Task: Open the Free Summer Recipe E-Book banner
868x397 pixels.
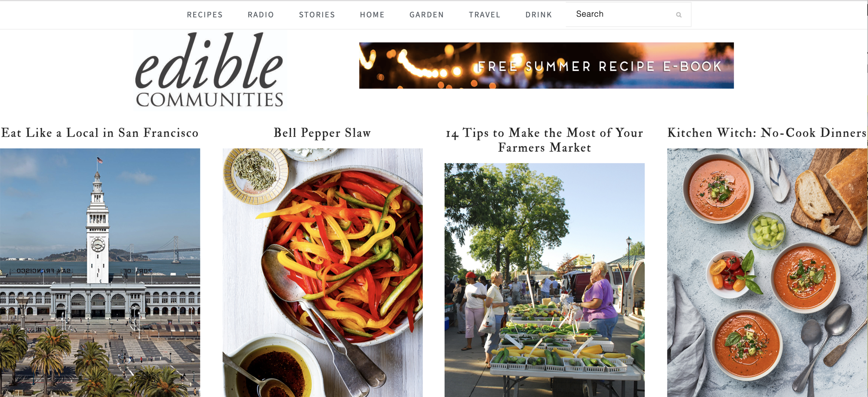Action: click(x=546, y=65)
